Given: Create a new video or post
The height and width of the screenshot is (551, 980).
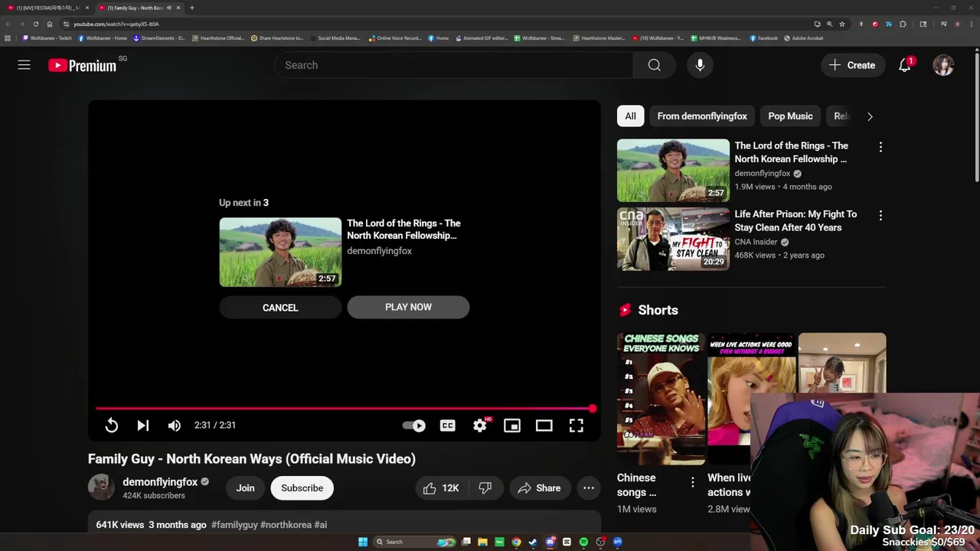Looking at the screenshot, I should pos(852,65).
